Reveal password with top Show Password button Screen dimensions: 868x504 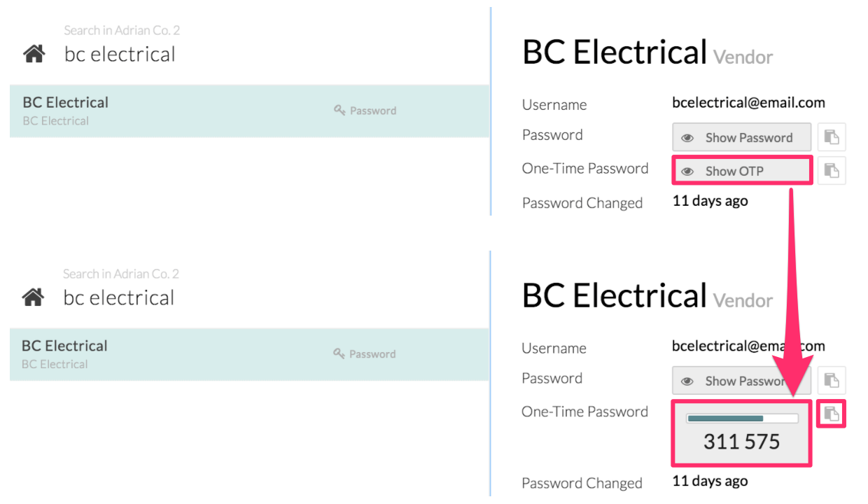tap(742, 137)
